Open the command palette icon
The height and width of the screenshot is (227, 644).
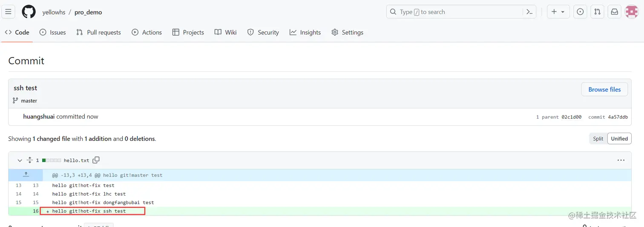point(529,12)
